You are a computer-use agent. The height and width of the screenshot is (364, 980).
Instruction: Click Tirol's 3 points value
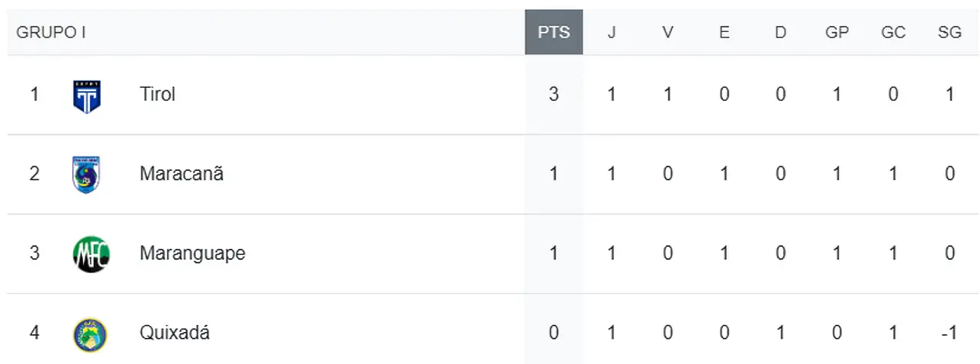coord(554,94)
